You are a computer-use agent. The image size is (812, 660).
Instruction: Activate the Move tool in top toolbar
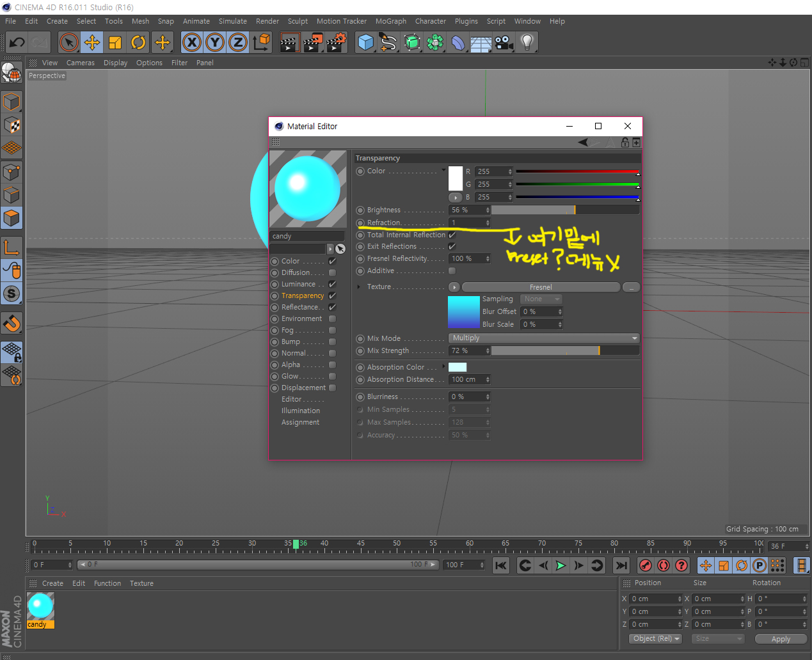[x=92, y=43]
